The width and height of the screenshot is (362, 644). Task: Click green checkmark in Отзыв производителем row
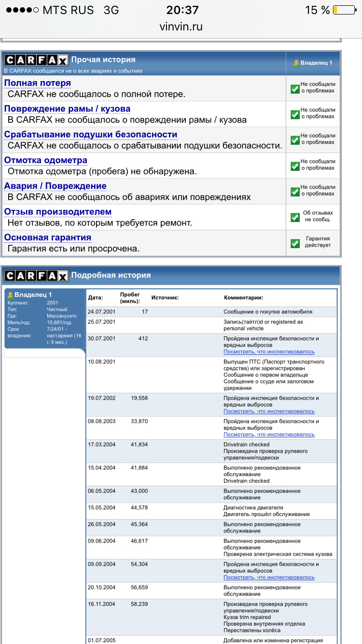click(x=295, y=218)
